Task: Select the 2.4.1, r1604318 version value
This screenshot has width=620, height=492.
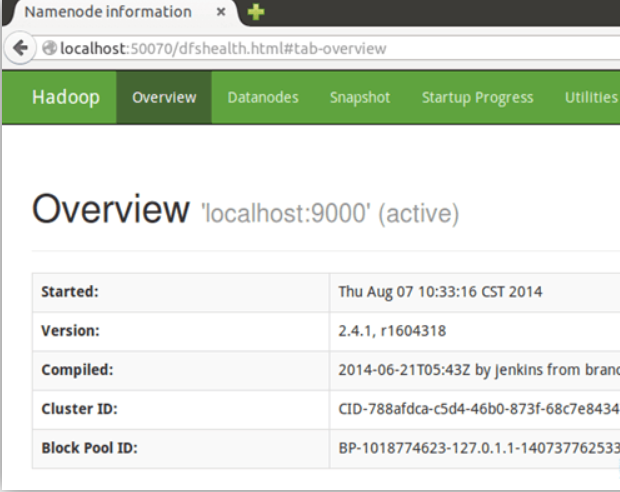Action: (392, 331)
